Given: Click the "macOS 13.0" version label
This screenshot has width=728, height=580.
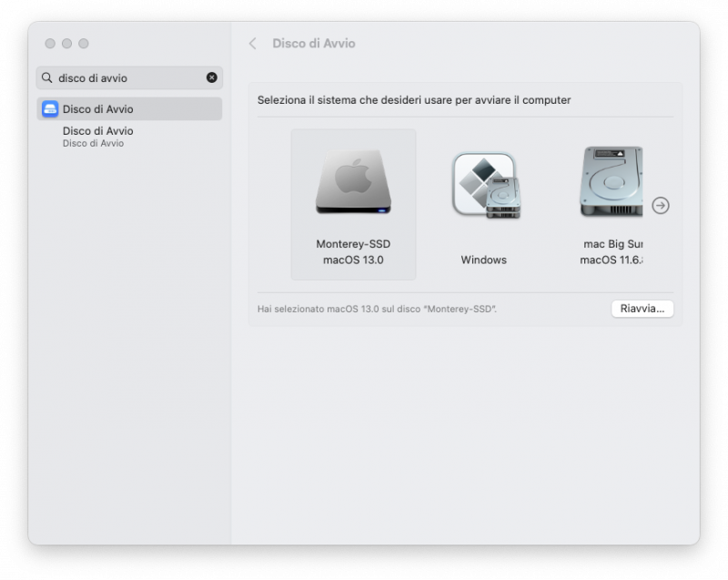Looking at the screenshot, I should [x=353, y=260].
